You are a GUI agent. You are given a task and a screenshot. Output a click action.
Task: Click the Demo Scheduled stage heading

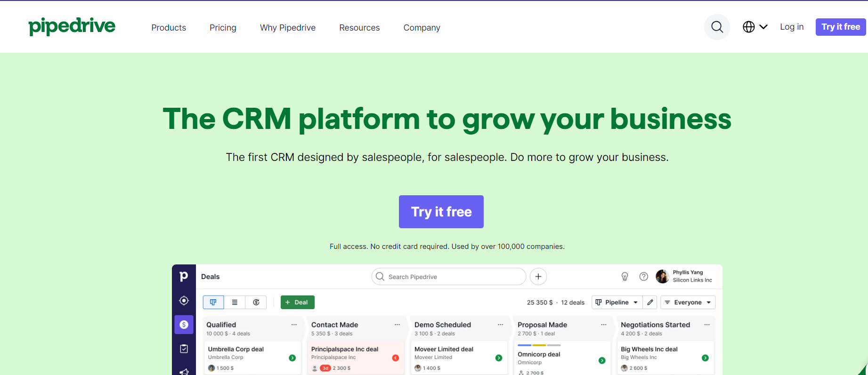[443, 325]
